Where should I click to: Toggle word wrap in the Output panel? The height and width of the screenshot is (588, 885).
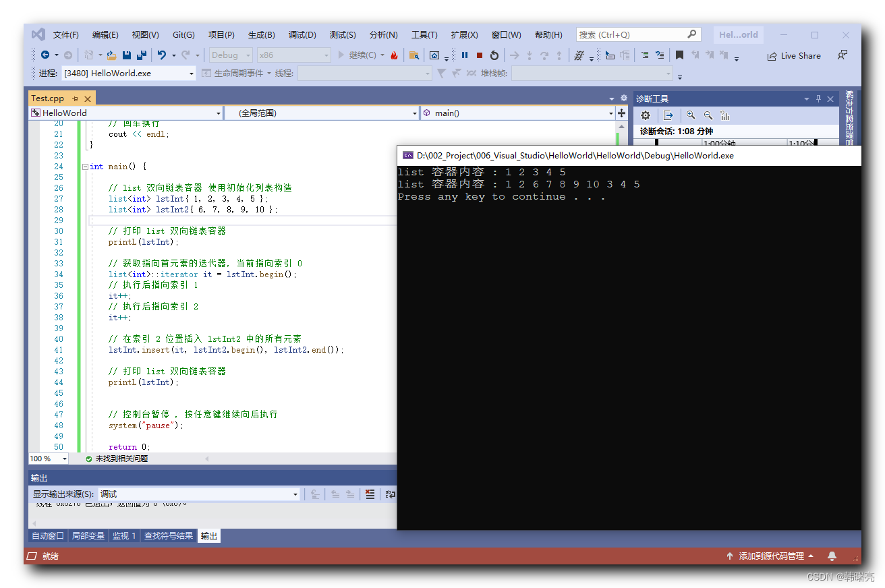pyautogui.click(x=391, y=494)
